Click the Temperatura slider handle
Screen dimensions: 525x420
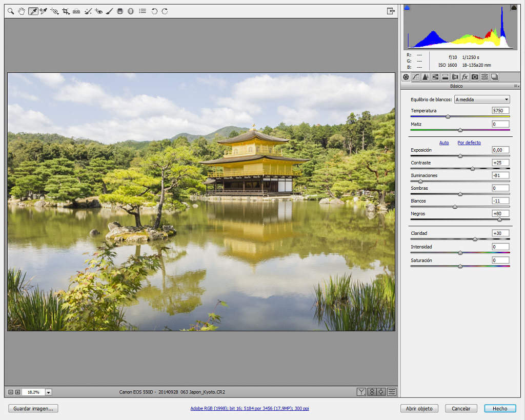tap(448, 116)
